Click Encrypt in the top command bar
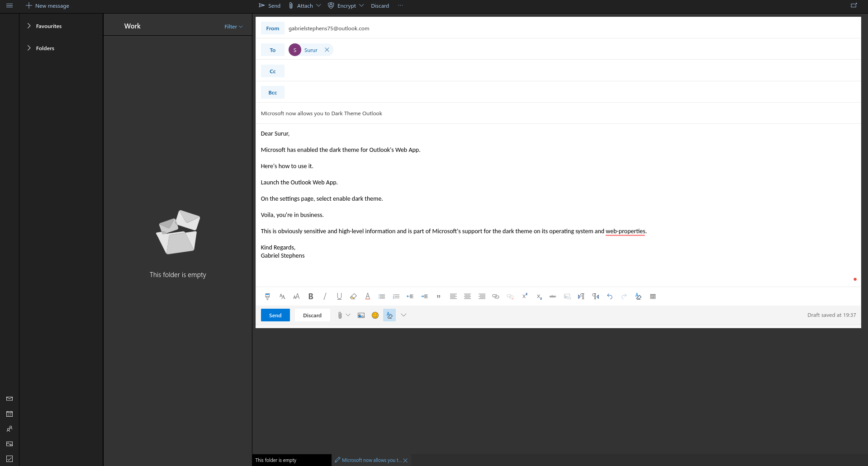The width and height of the screenshot is (868, 466). coord(342,6)
